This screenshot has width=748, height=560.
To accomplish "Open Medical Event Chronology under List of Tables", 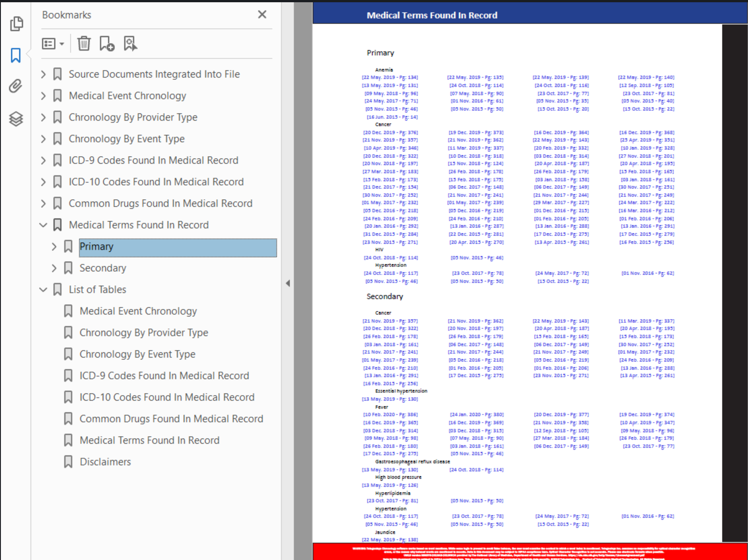I will click(138, 311).
